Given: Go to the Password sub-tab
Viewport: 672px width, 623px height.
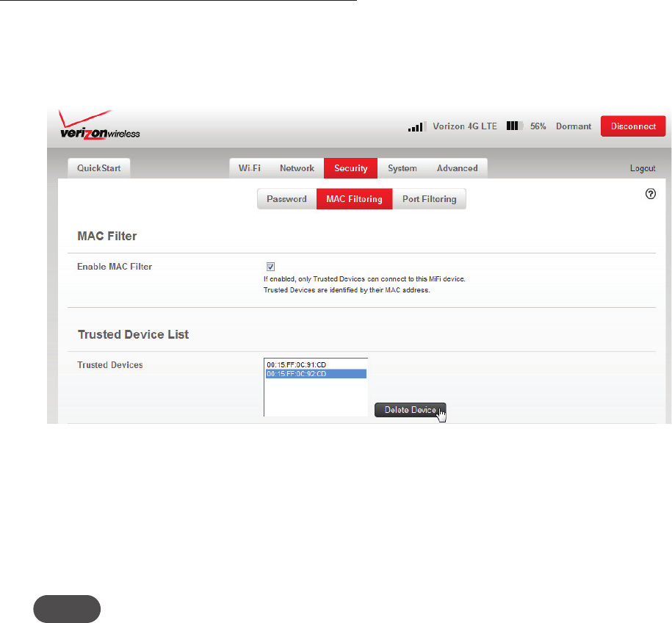Looking at the screenshot, I should [x=286, y=199].
